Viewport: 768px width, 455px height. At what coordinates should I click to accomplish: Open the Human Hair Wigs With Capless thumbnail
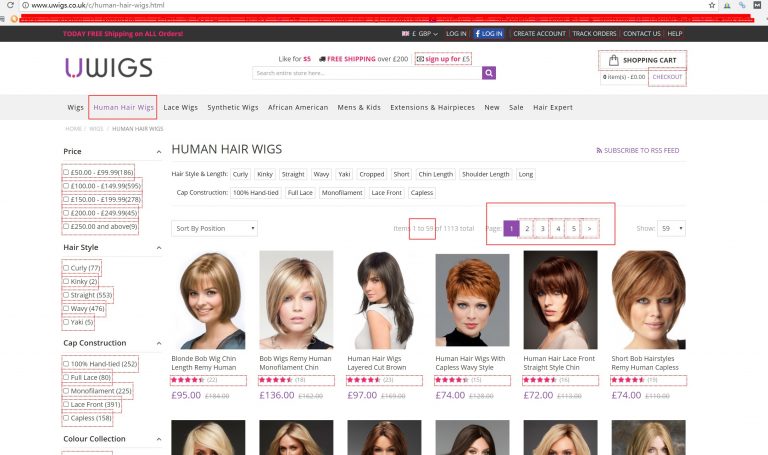point(472,300)
